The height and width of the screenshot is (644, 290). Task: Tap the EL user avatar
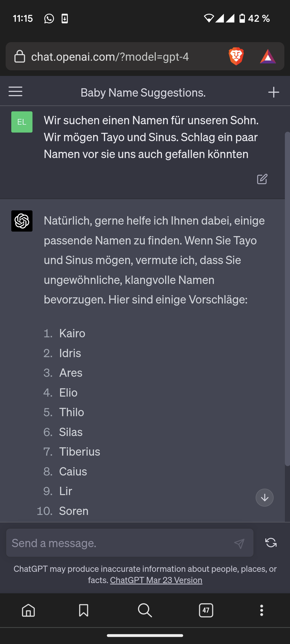22,122
